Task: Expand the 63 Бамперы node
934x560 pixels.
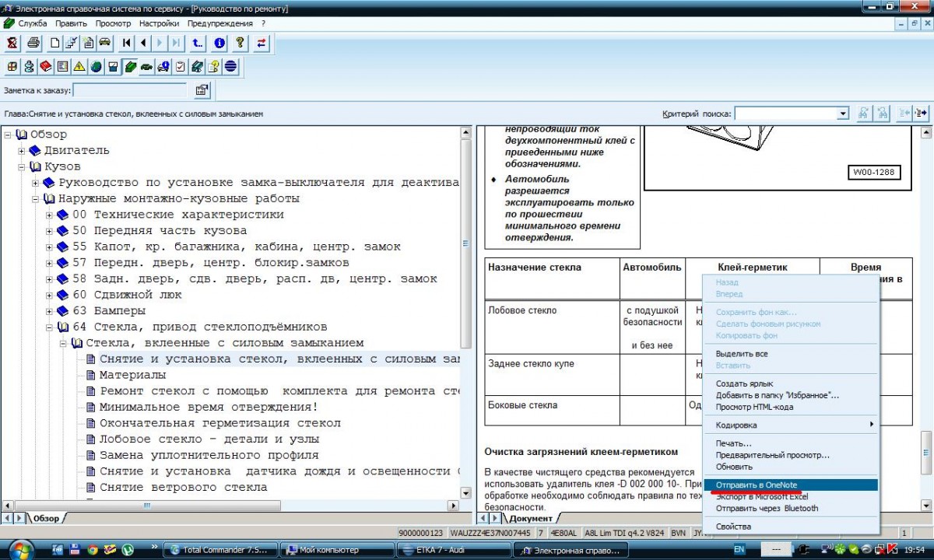Action: (x=50, y=311)
